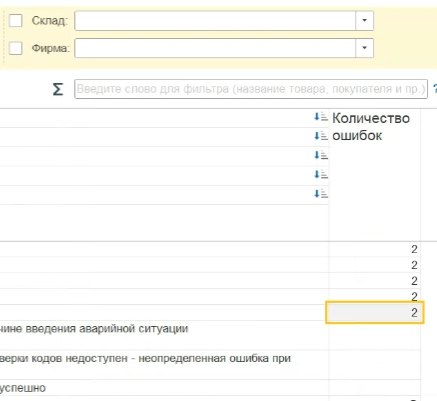Open the Фирма dropdown arrow
This screenshot has height=401, width=437.
364,48
